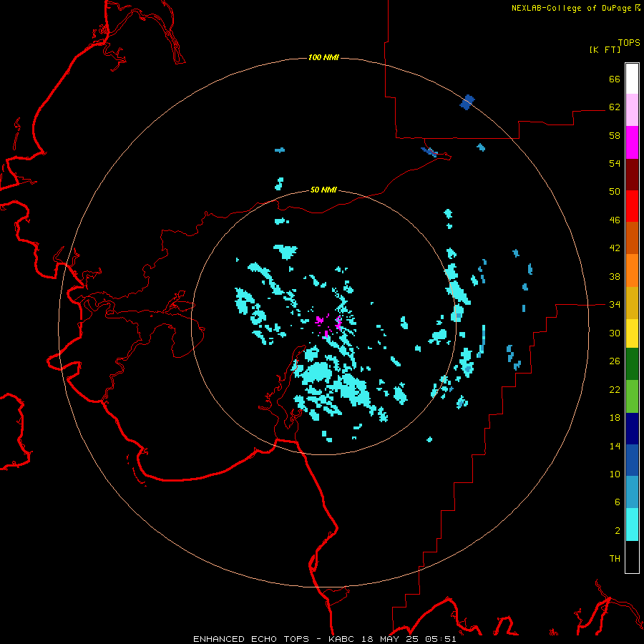
Task: Click the 50 NMI range ring label
Action: tap(323, 190)
